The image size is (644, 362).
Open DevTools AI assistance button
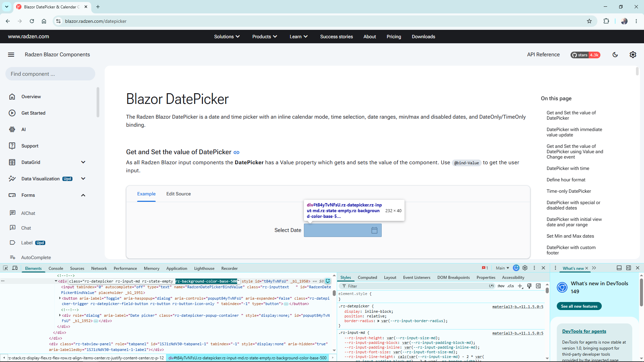click(x=516, y=268)
